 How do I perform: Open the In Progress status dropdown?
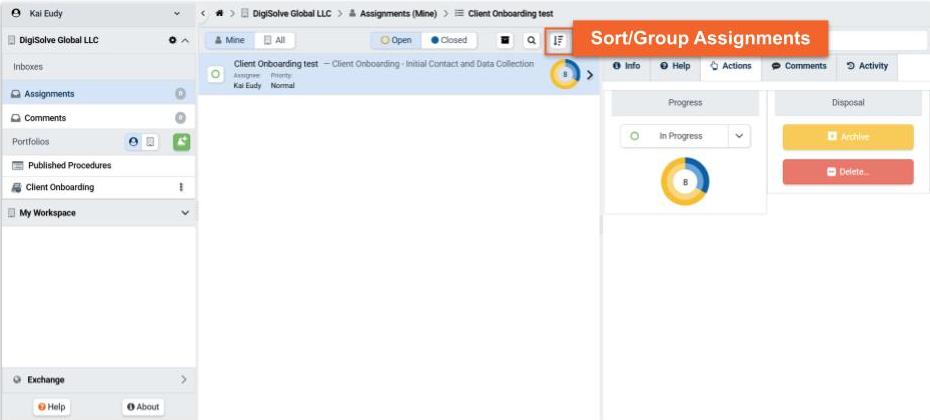739,136
